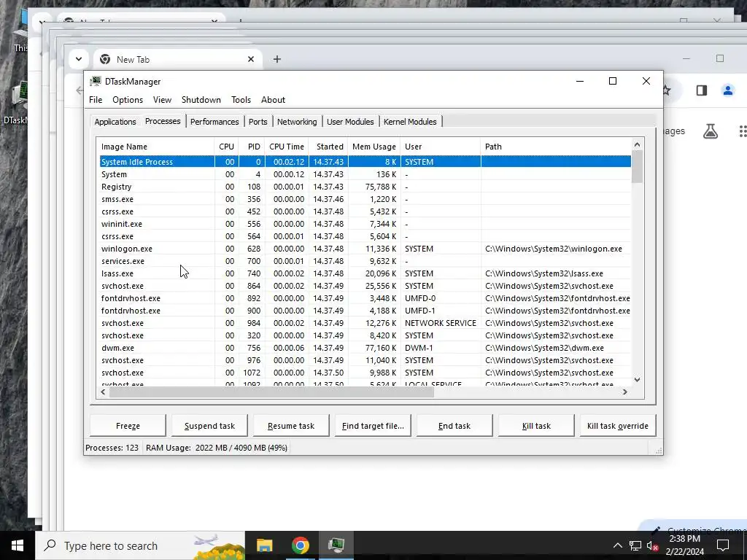
Task: Open the About menu
Action: tap(273, 99)
